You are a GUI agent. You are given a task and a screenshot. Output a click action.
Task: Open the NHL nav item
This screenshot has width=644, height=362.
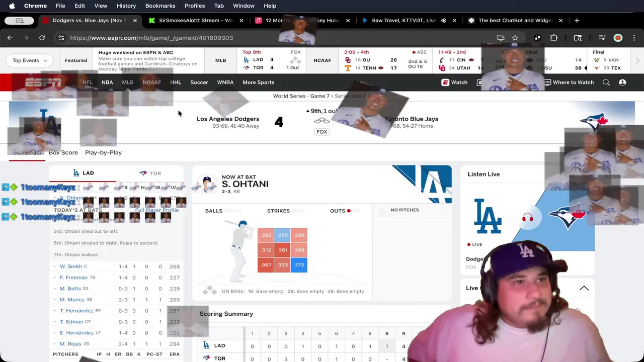(176, 82)
